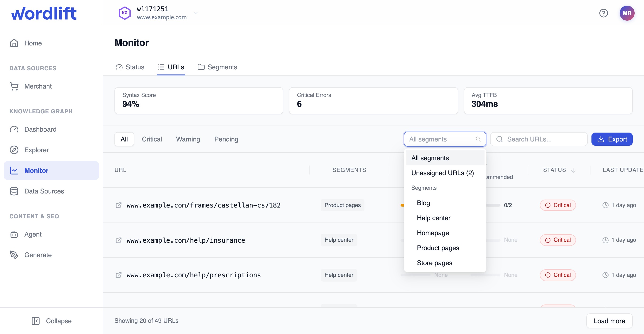The image size is (644, 334).
Task: Click the All segments combo box
Action: pos(445,139)
